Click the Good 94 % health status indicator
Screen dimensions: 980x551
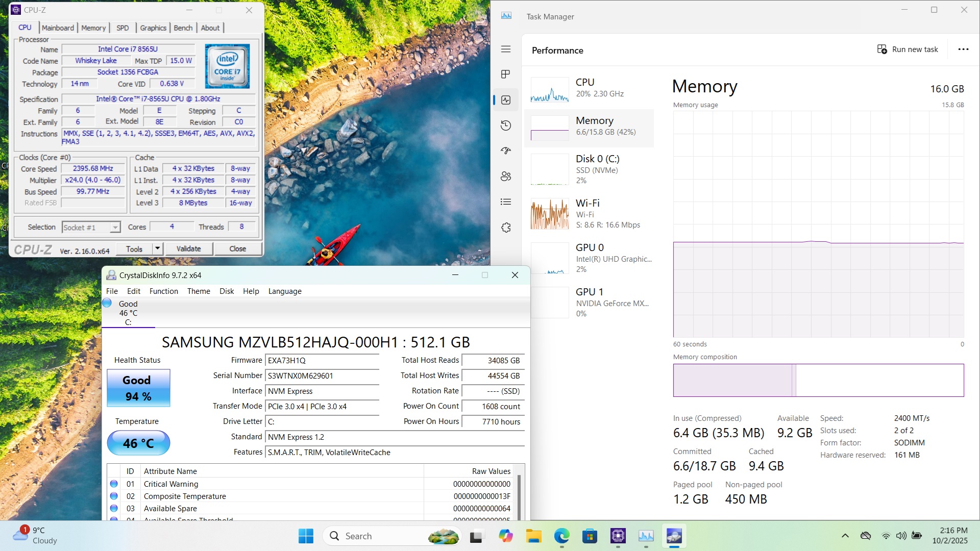tap(138, 388)
